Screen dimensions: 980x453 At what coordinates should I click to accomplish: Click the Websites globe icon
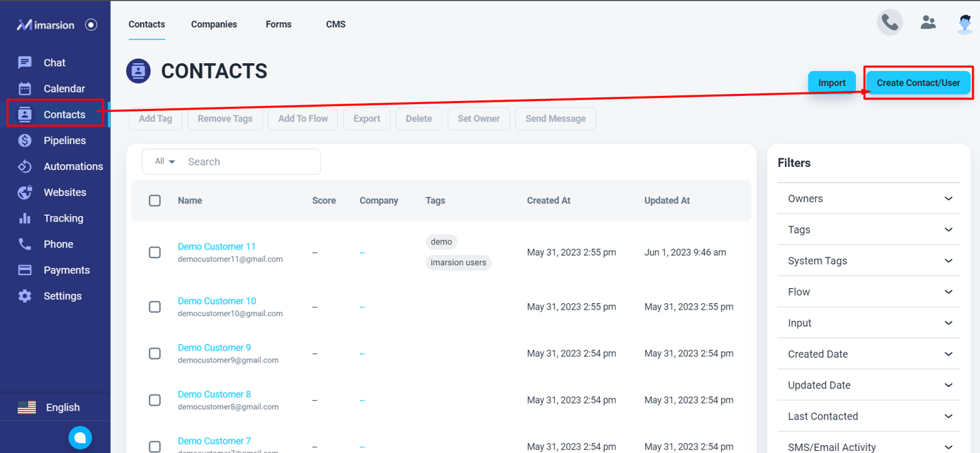point(25,192)
